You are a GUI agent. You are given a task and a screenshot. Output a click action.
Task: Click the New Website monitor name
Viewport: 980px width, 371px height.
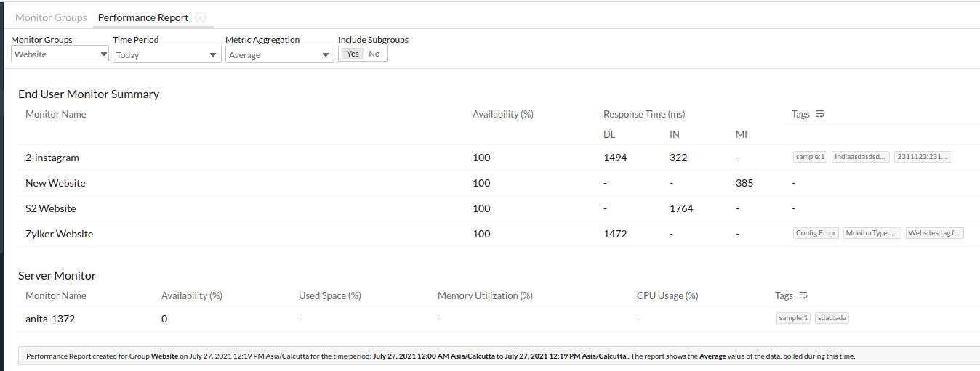tap(55, 183)
